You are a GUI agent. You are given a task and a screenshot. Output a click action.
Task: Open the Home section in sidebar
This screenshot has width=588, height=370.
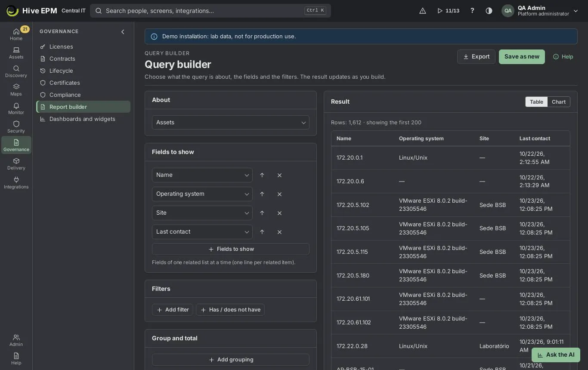(16, 34)
